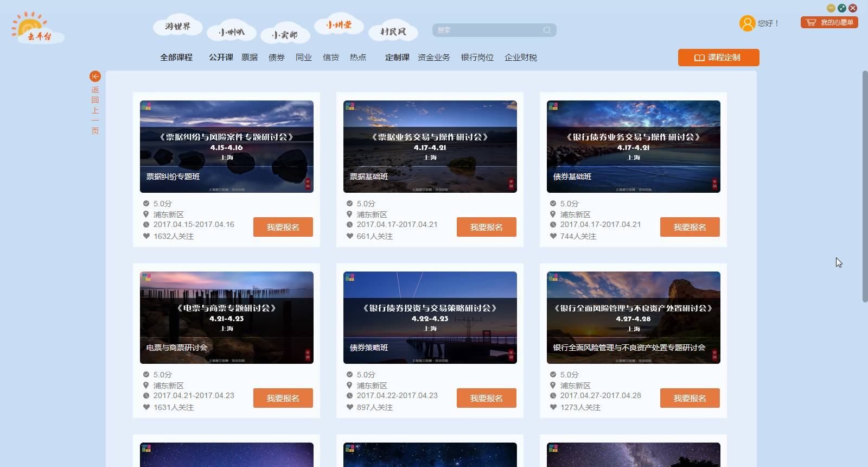Click rating check icon on 债券策略班 card
The height and width of the screenshot is (467, 868).
tap(349, 375)
